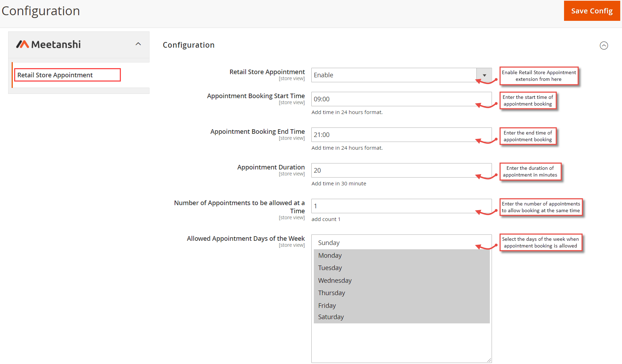The image size is (622, 364).
Task: Select Monday in the allowed days list
Action: (x=330, y=255)
